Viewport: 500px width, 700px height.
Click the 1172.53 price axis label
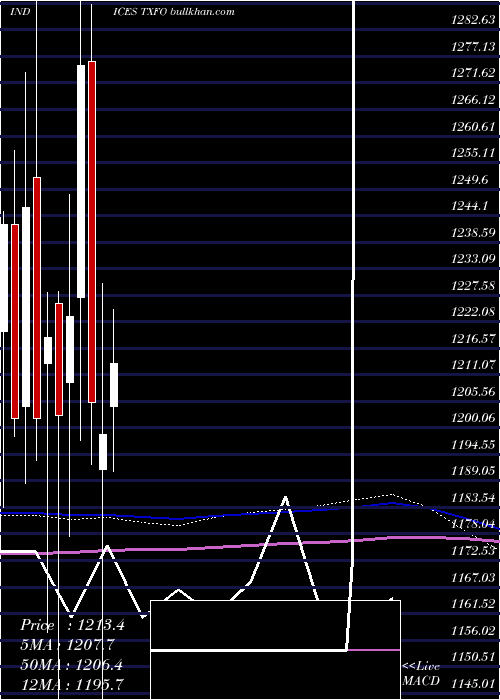click(x=474, y=551)
